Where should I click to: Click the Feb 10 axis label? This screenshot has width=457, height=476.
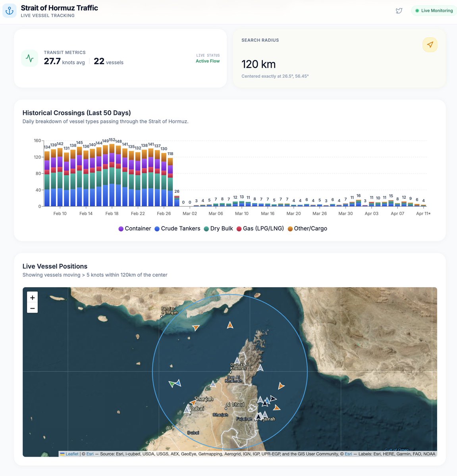coord(60,213)
